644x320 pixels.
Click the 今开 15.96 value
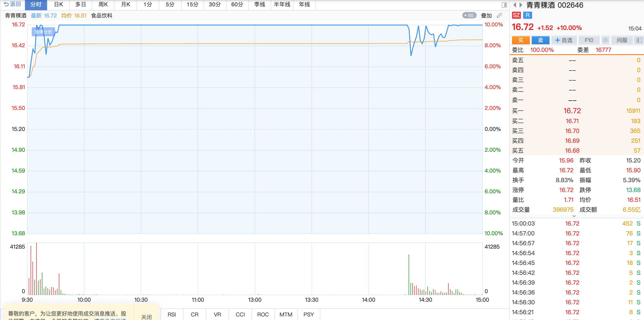pyautogui.click(x=566, y=160)
